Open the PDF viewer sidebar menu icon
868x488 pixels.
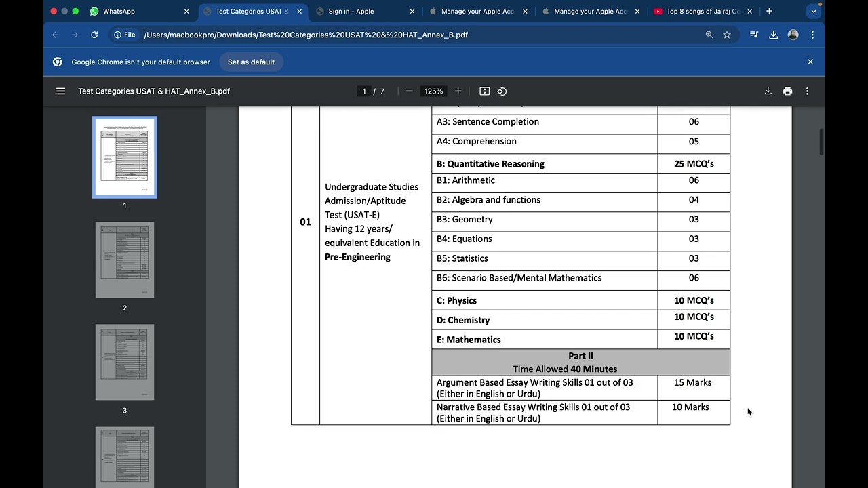60,91
